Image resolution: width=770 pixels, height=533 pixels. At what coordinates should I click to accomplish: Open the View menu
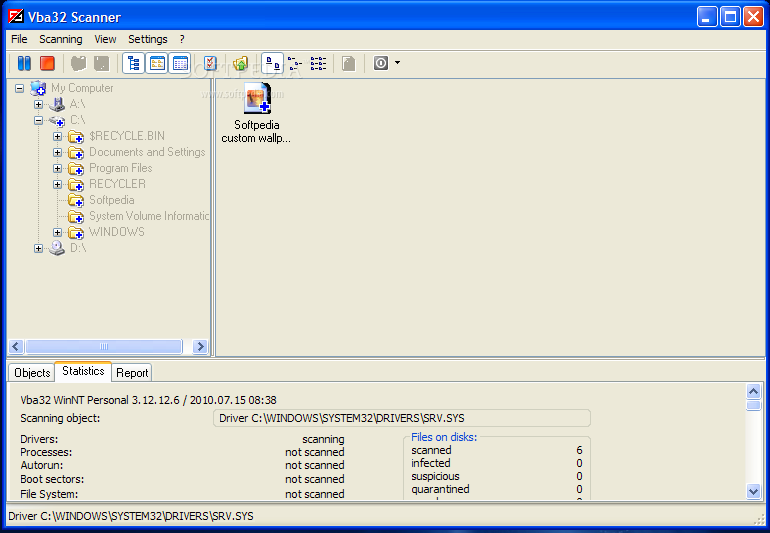click(105, 39)
